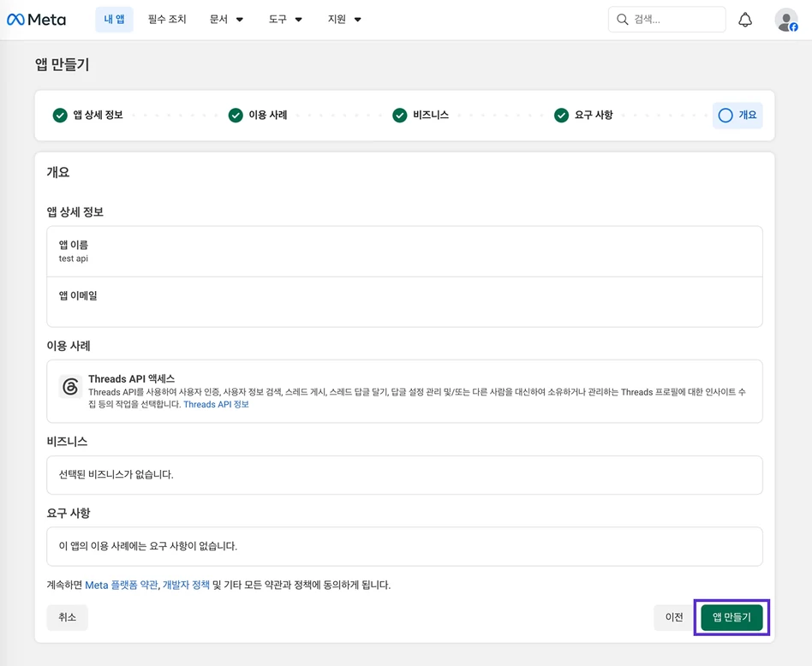
Task: Click the 앱 이름 label
Action: pyautogui.click(x=73, y=244)
